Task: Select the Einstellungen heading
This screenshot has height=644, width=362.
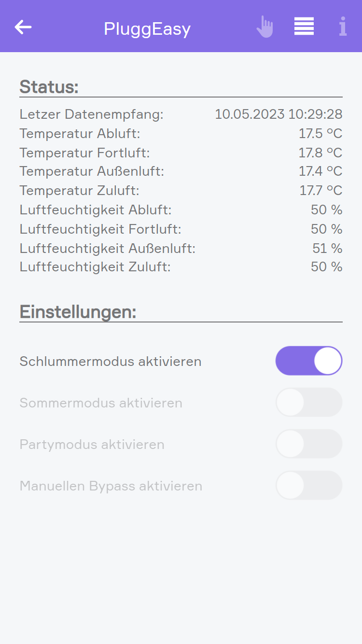Action: click(78, 312)
